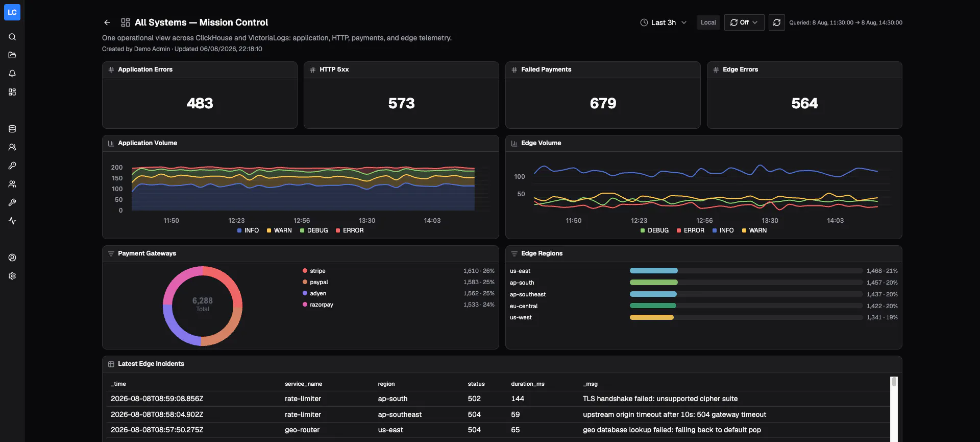The height and width of the screenshot is (442, 980).
Task: Sort by the region column header
Action: coord(386,384)
